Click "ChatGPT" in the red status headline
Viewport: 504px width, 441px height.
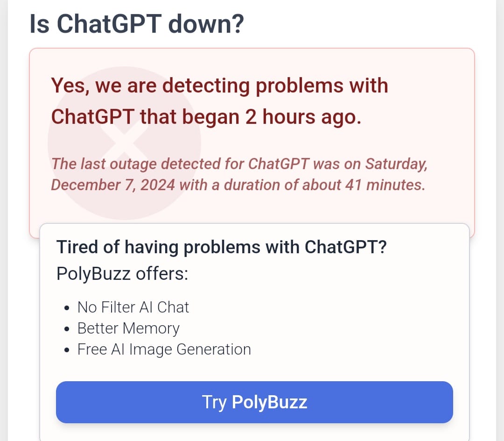tap(93, 117)
